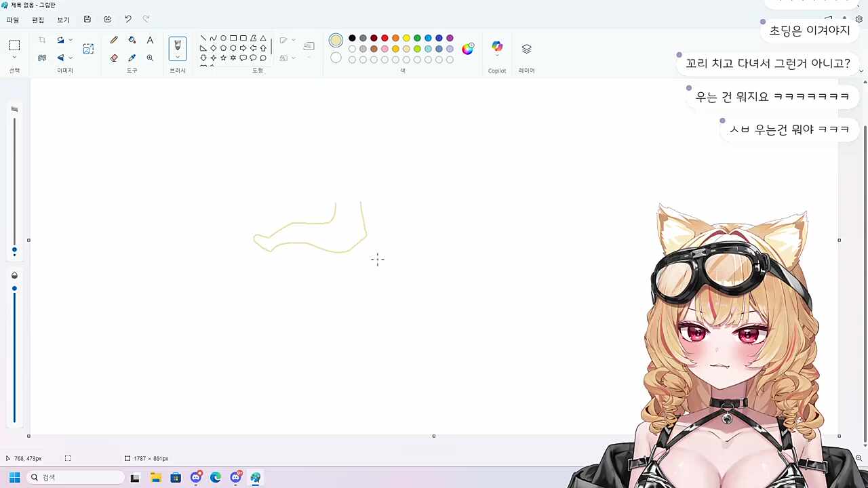This screenshot has width=868, height=488.
Task: Click the Share icon
Action: tap(107, 20)
